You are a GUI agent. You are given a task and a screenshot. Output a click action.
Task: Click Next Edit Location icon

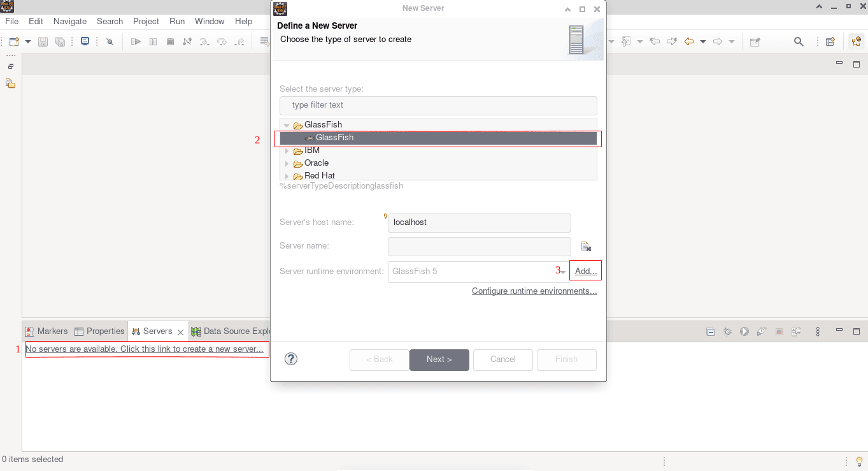point(672,41)
